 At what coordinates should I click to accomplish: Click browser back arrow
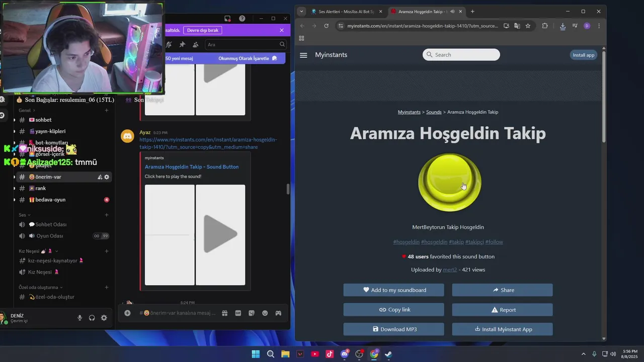302,26
